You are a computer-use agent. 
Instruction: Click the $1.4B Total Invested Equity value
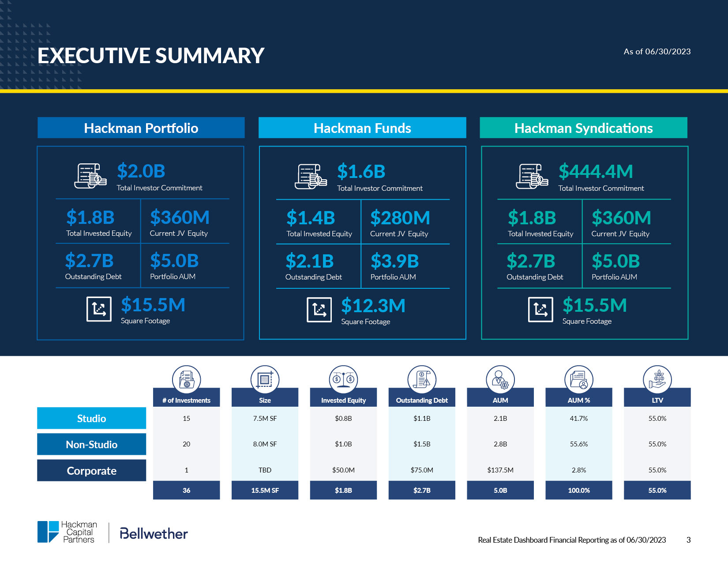point(311,218)
